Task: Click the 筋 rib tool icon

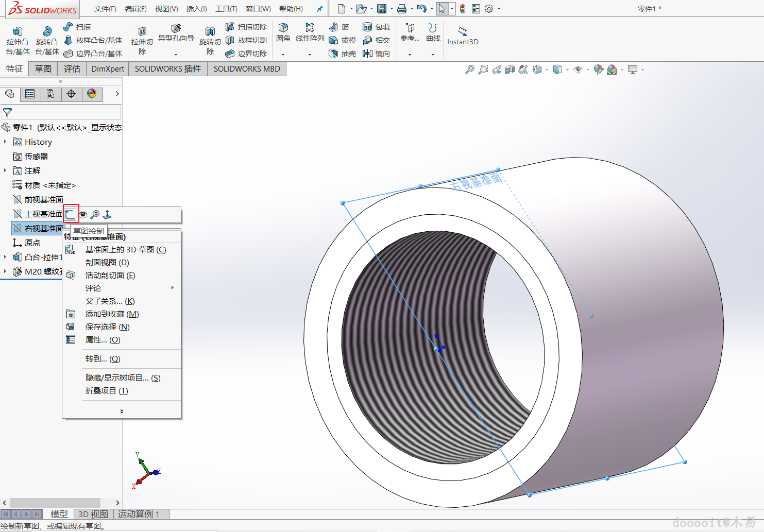Action: (339, 27)
